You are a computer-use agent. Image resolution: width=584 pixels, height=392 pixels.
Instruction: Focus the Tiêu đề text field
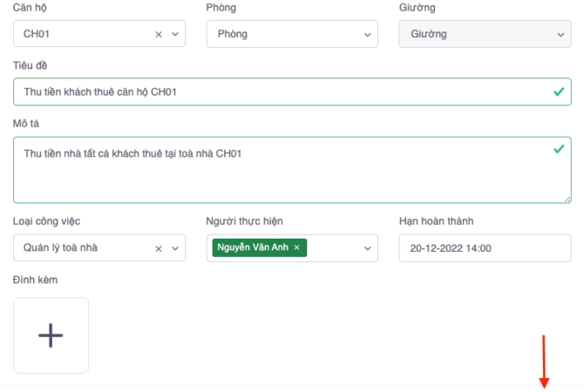[279, 91]
